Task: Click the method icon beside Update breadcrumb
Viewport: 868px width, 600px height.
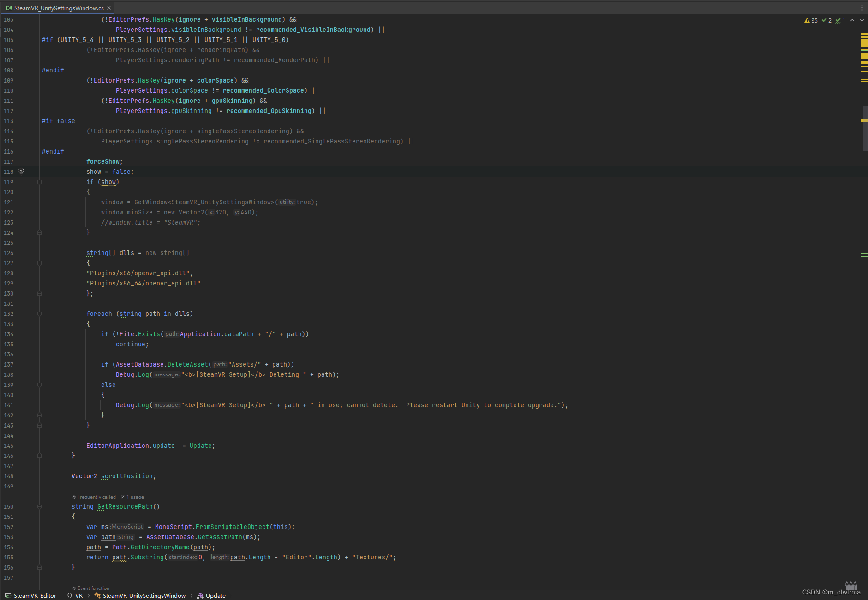Action: tap(200, 595)
